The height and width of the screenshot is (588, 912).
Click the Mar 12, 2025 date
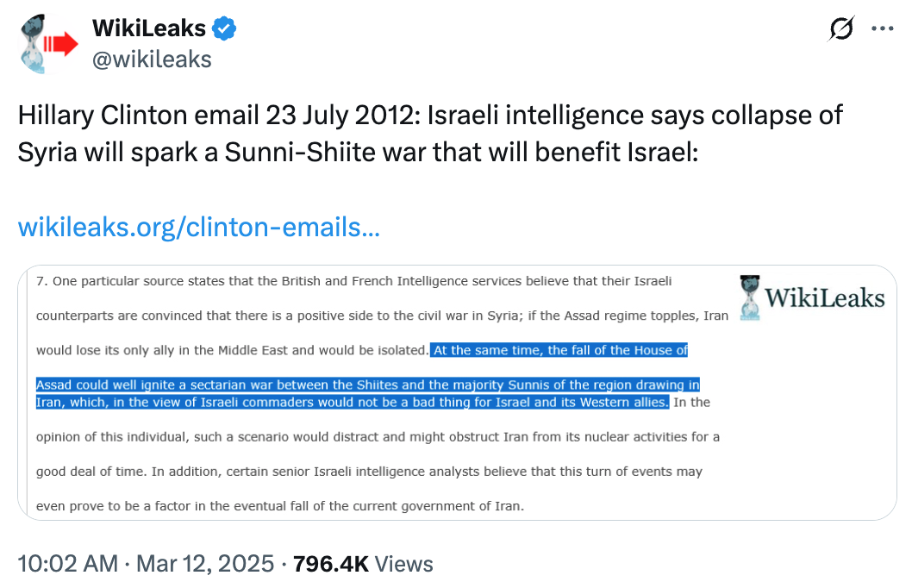(205, 564)
